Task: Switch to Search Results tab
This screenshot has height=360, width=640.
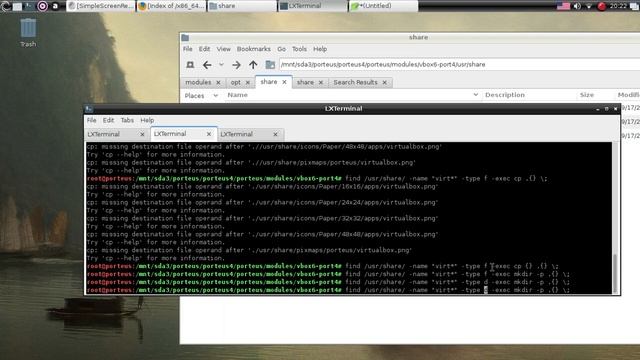Action: 355,82
